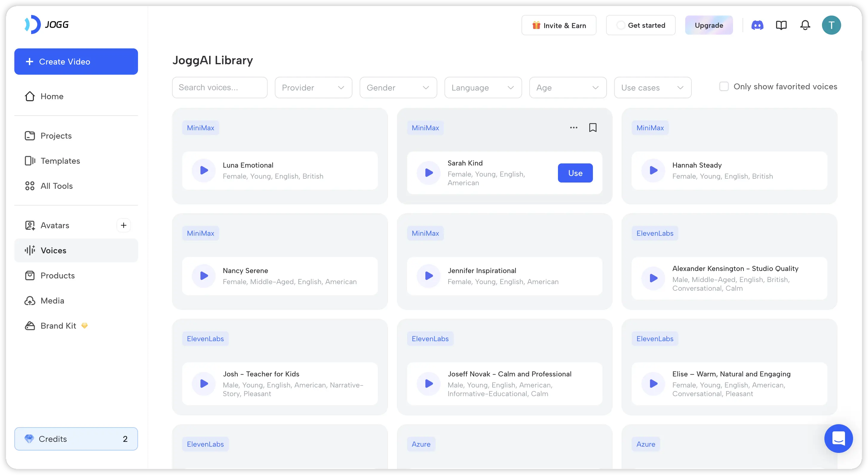Click the Create Video button
This screenshot has width=868, height=475.
(76, 62)
